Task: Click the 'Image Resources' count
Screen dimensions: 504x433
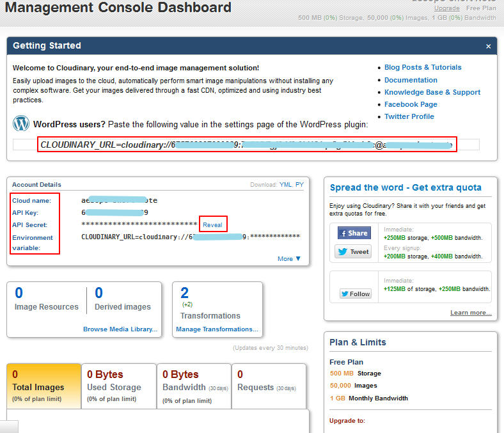Action: [19, 293]
